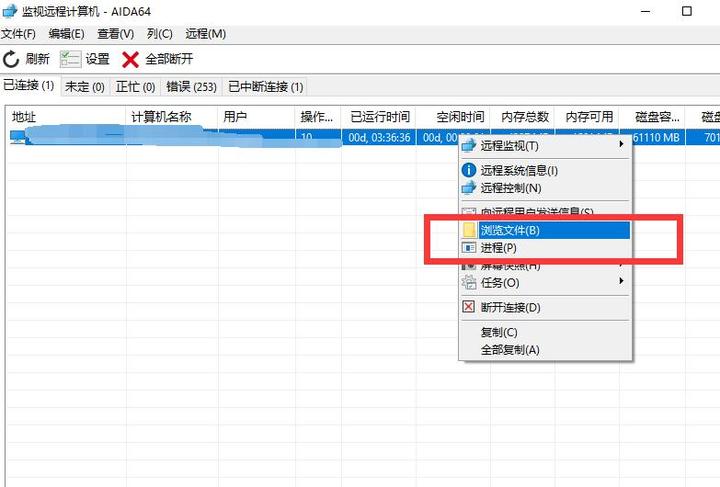Choose 进程(P) in context menu
This screenshot has width=720, height=487.
click(546, 248)
